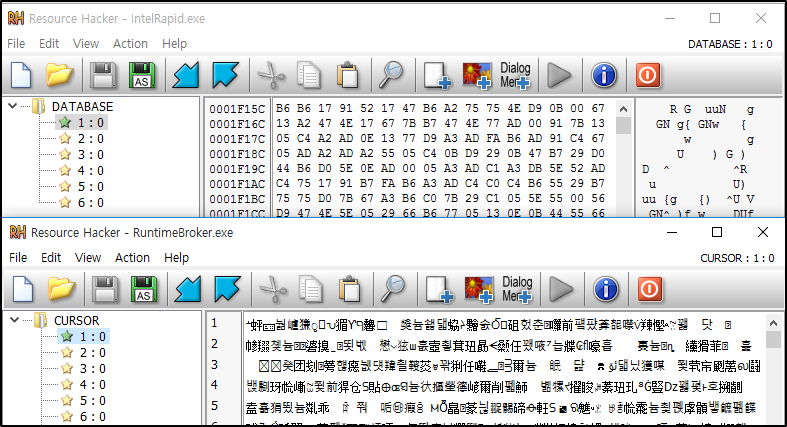
Task: Click Paste clipboard icon in RuntimeBroker.exe window
Action: click(349, 290)
